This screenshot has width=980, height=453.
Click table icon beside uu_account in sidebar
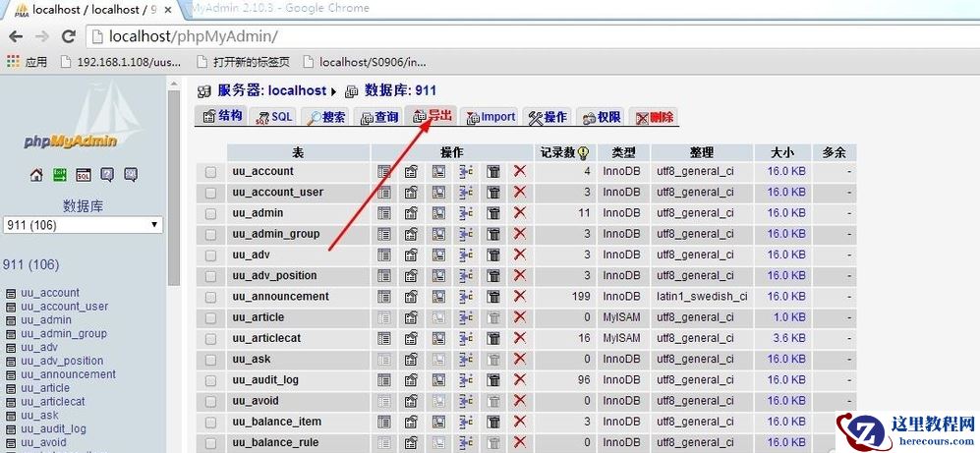click(10, 293)
